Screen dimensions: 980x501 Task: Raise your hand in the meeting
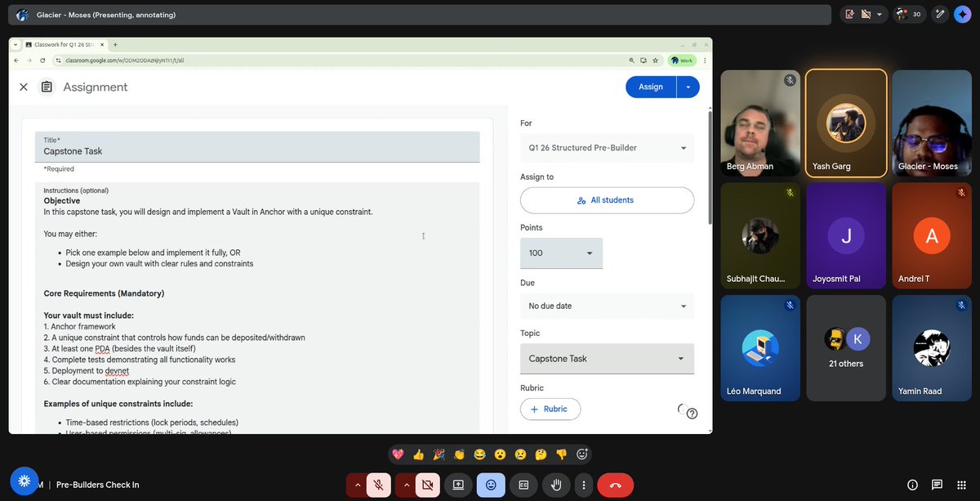coord(556,485)
